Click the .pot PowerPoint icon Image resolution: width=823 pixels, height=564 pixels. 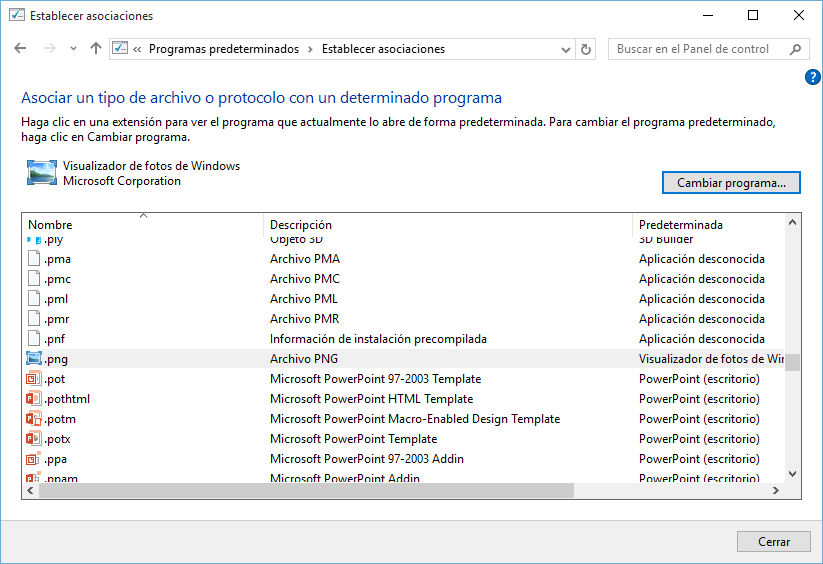(34, 378)
